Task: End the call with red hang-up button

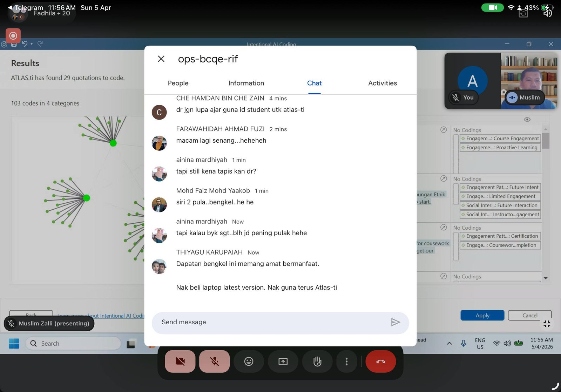Action: 381,361
